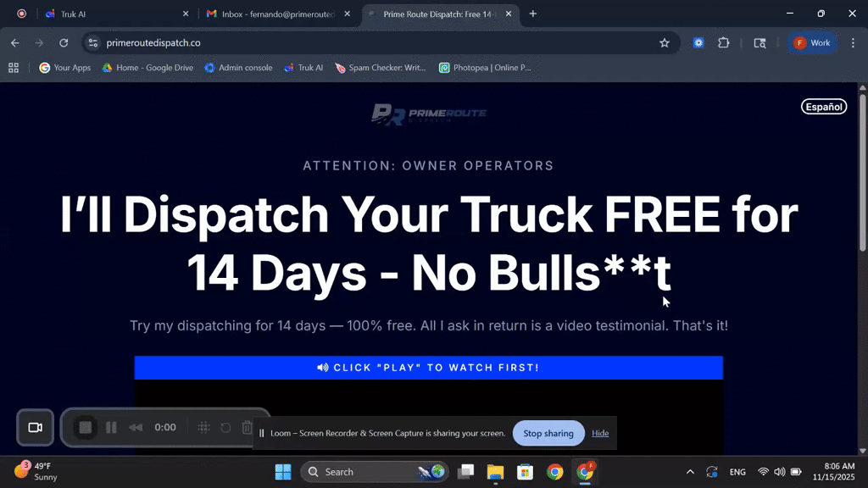Screen dimensions: 868x488
Task: Close the Gmail Inbox tab
Action: point(347,14)
